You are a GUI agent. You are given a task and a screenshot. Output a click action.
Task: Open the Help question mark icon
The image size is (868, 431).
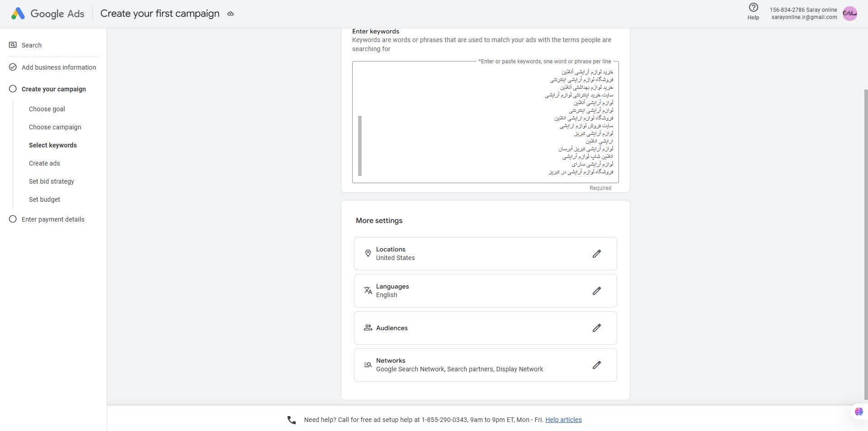(753, 8)
